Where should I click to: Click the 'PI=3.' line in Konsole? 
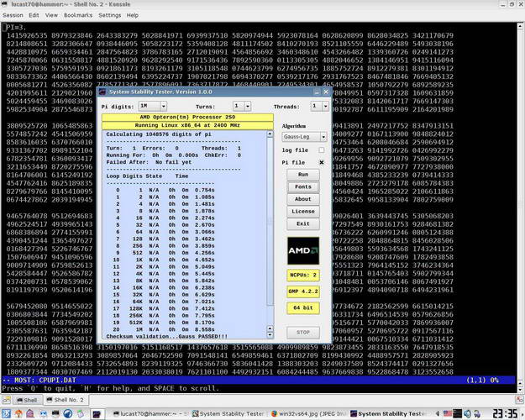(15, 28)
